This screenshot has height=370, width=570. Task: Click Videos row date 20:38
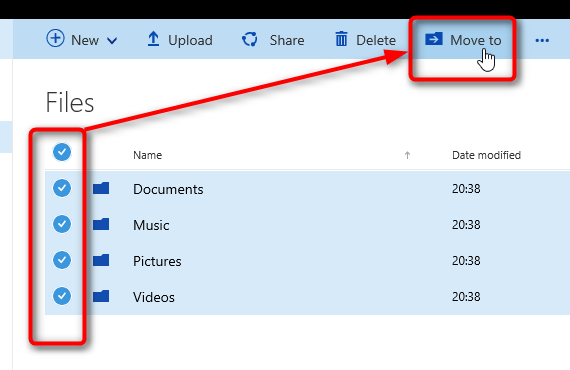pyautogui.click(x=466, y=297)
